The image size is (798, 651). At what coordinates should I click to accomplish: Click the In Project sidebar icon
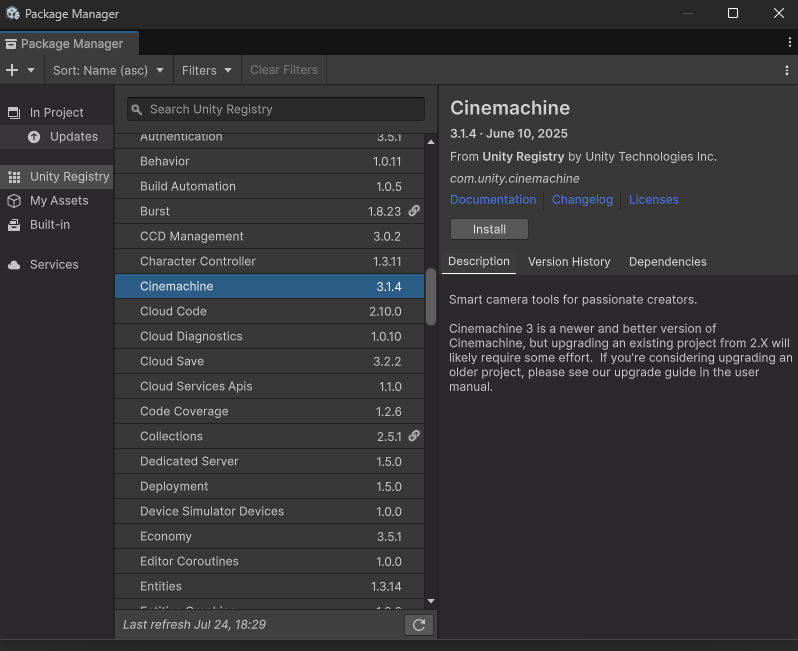pos(14,113)
